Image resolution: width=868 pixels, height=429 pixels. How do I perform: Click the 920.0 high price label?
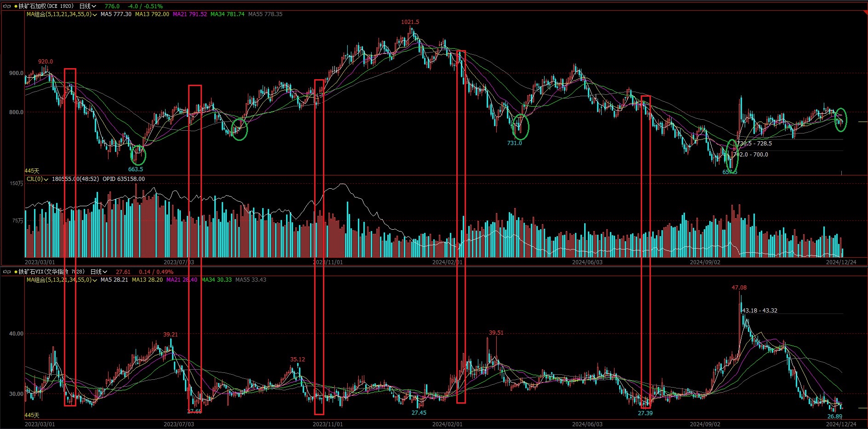pos(46,62)
